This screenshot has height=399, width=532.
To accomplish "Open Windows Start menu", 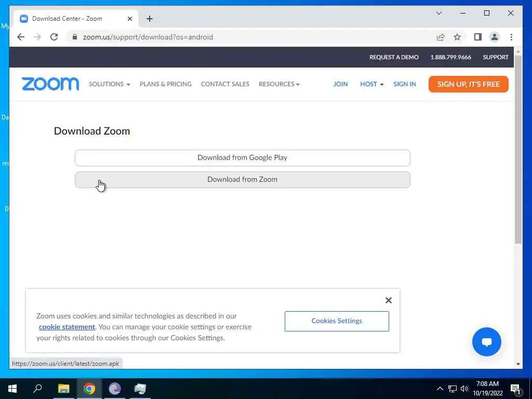I will pyautogui.click(x=12, y=389).
